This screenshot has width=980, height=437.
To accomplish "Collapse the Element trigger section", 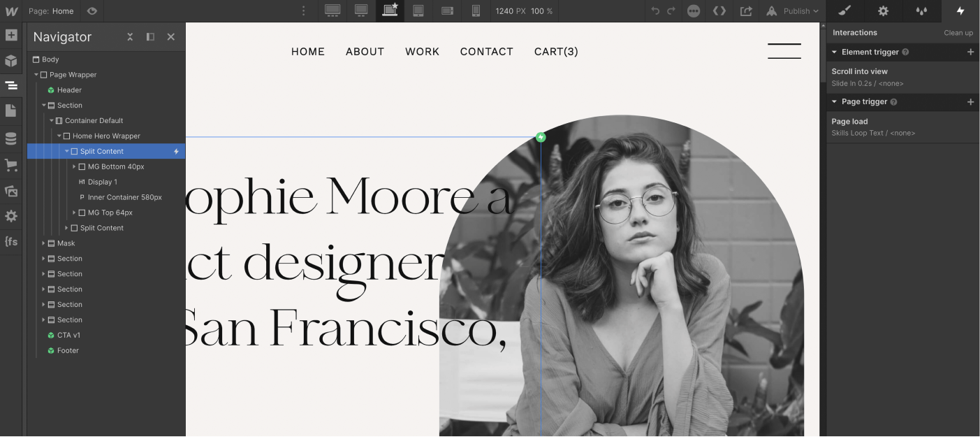I will point(834,52).
